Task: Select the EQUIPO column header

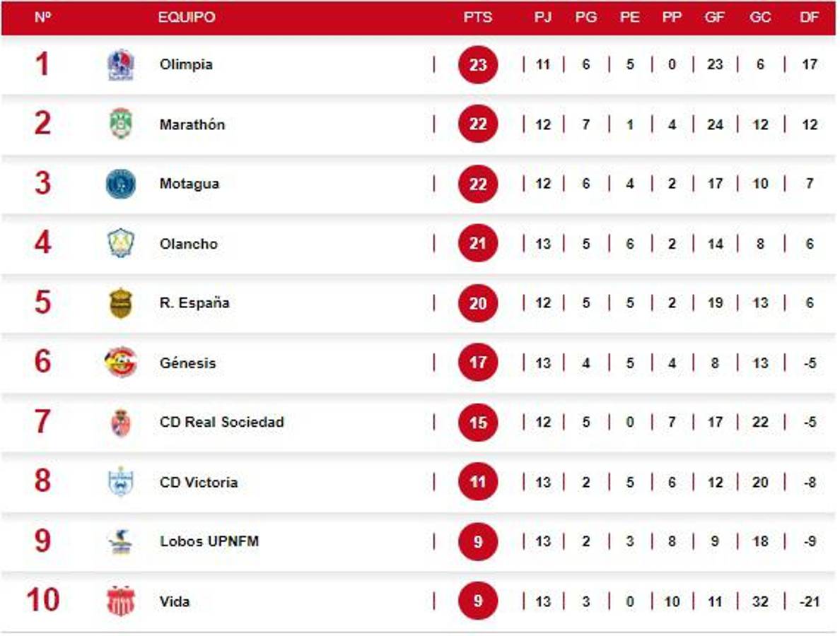Action: tap(187, 18)
